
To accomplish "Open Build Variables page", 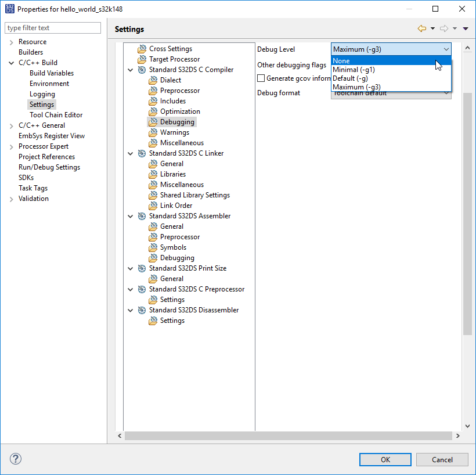I will [x=52, y=73].
